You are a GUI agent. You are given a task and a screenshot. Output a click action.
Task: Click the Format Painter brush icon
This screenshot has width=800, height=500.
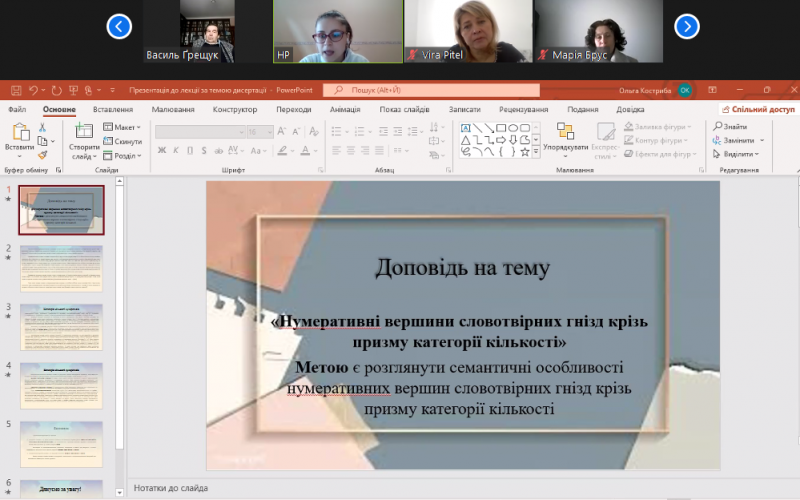[x=43, y=155]
